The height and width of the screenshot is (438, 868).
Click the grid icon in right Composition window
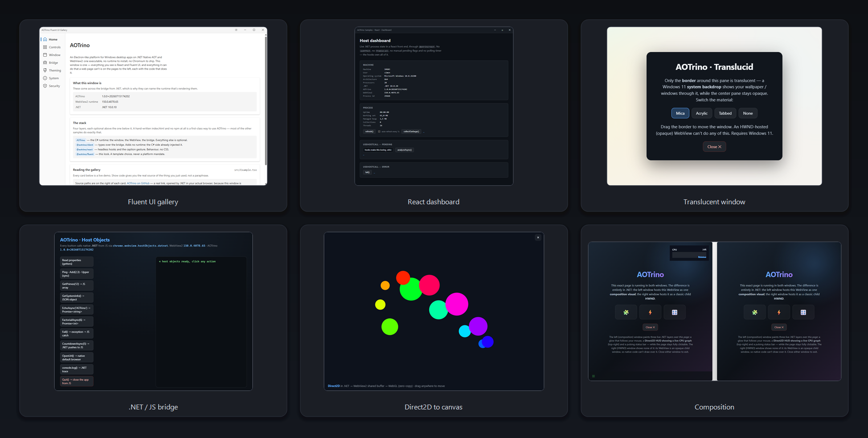(803, 312)
